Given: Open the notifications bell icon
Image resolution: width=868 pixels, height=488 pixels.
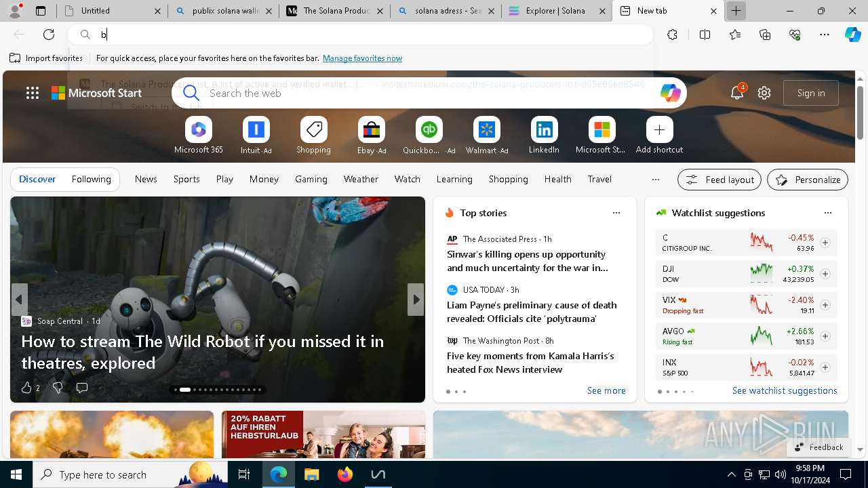Looking at the screenshot, I should click(737, 93).
